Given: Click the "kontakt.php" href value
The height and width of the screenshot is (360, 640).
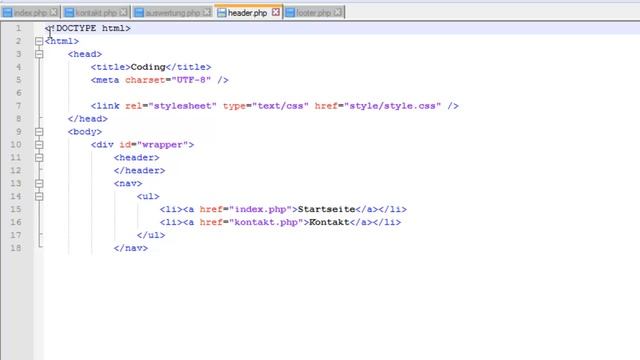Looking at the screenshot, I should point(266,222).
